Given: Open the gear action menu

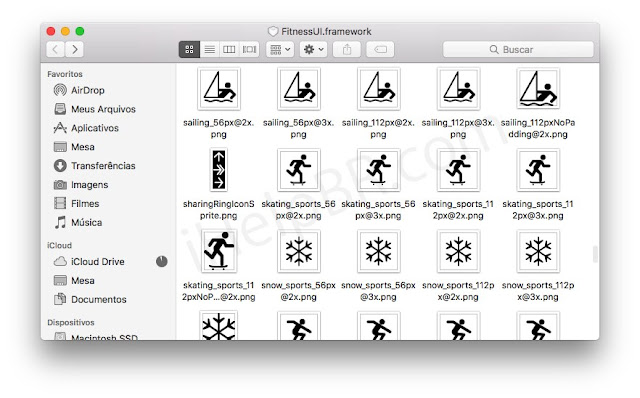Looking at the screenshot, I should tap(313, 49).
